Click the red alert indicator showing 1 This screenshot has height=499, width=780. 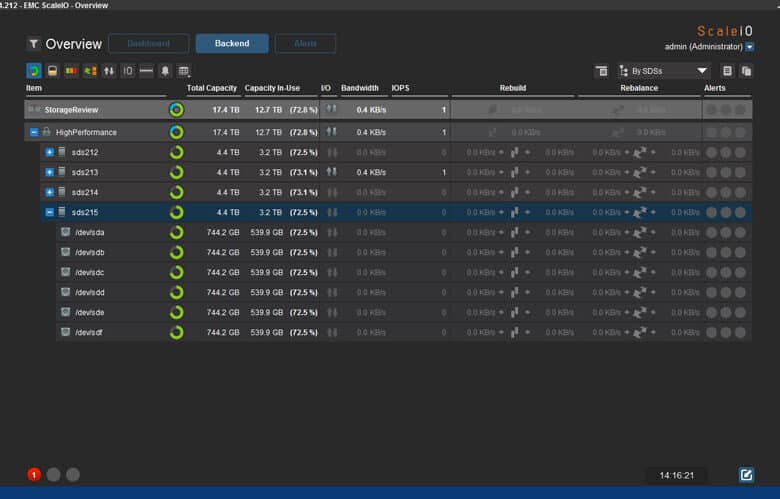click(x=34, y=475)
